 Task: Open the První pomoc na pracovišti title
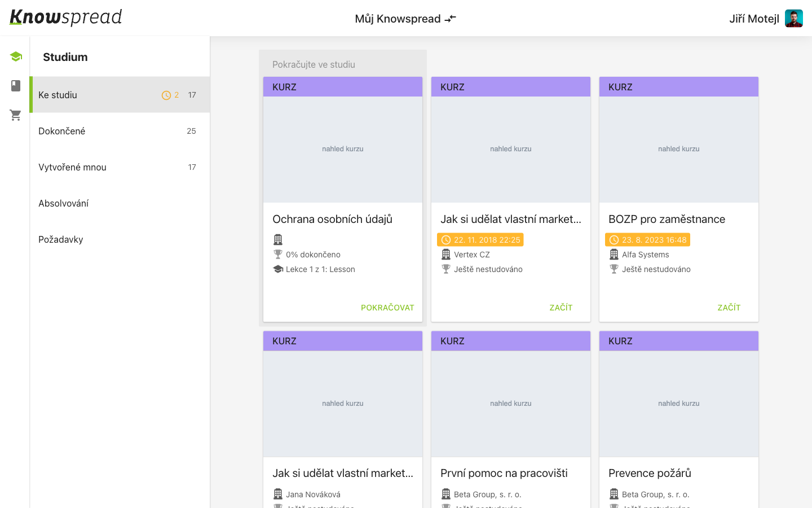click(x=504, y=473)
